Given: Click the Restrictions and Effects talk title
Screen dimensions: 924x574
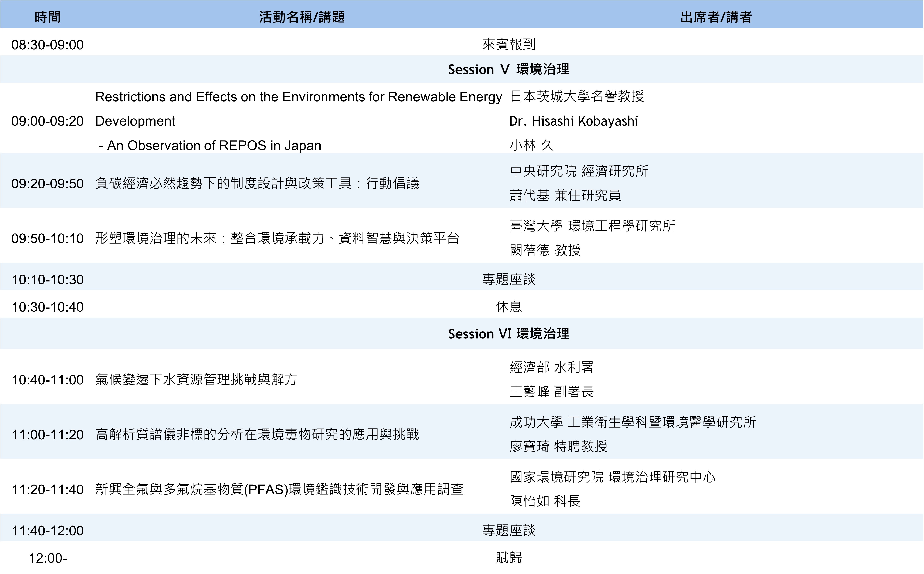Looking at the screenshot, I should coord(298,97).
